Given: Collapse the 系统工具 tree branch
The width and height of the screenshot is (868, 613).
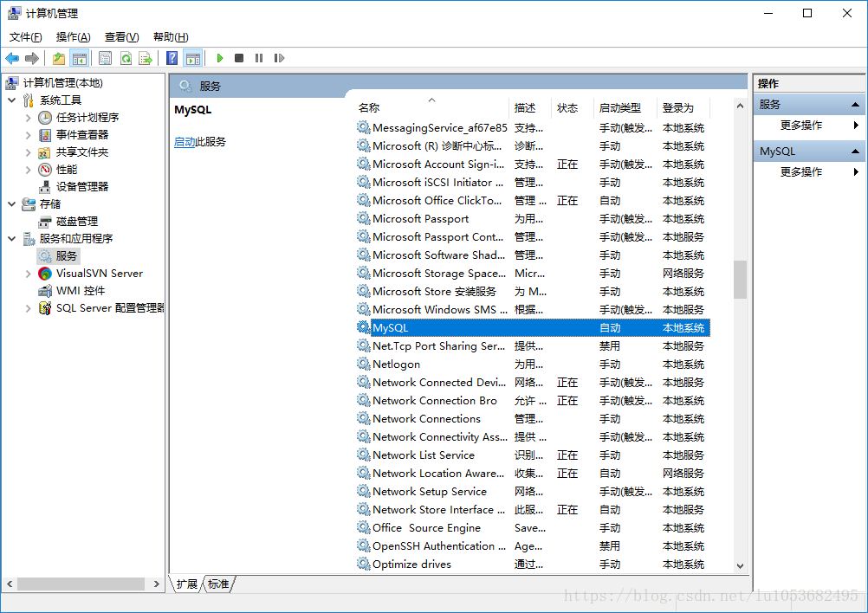Looking at the screenshot, I should click(x=11, y=100).
